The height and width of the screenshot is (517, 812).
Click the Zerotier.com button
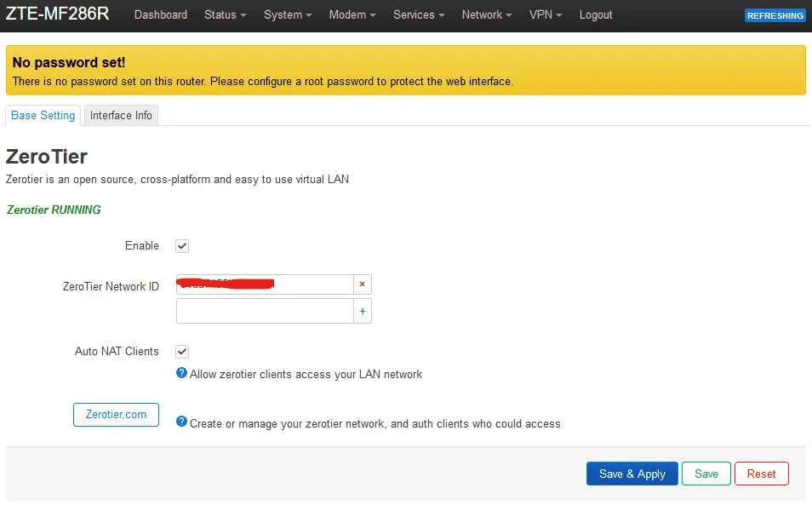pyautogui.click(x=116, y=415)
